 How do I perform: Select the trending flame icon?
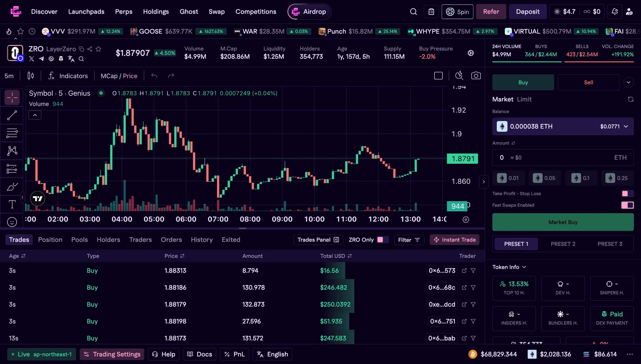pos(9,31)
